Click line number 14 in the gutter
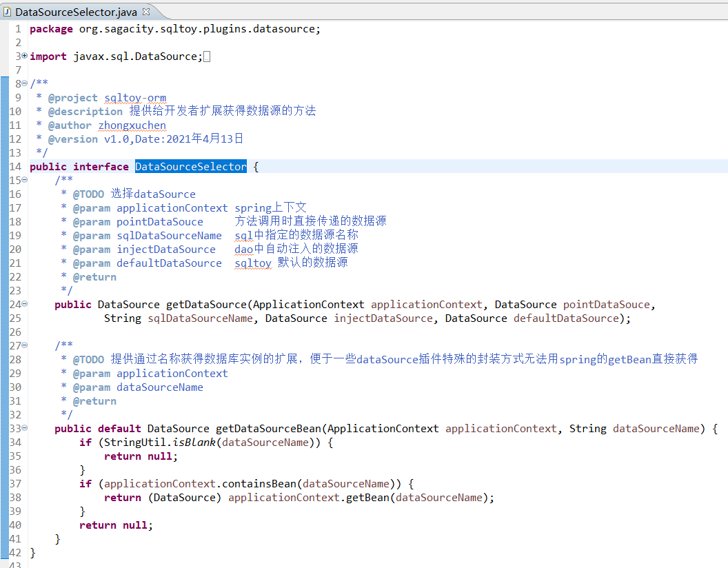 tap(15, 167)
